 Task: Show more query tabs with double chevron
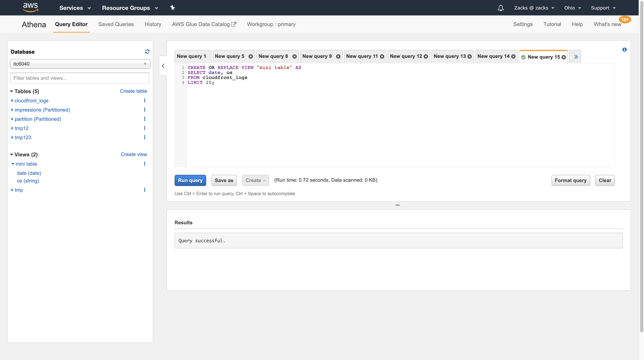pyautogui.click(x=576, y=57)
